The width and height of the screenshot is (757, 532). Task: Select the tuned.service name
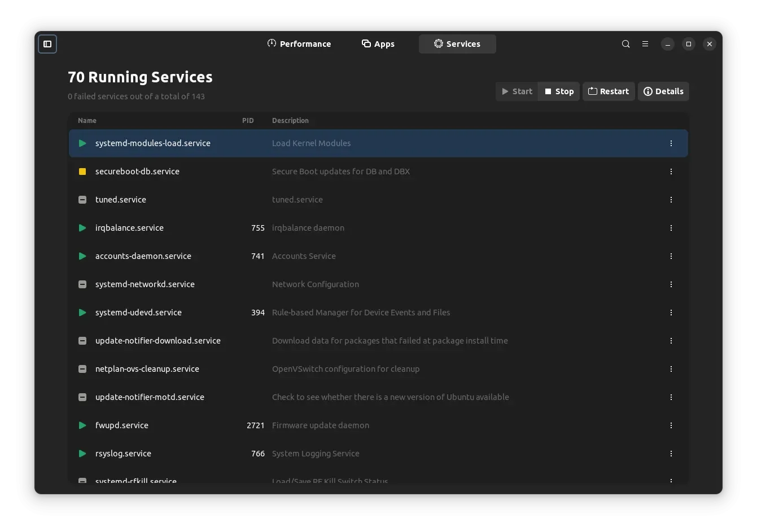[121, 200]
